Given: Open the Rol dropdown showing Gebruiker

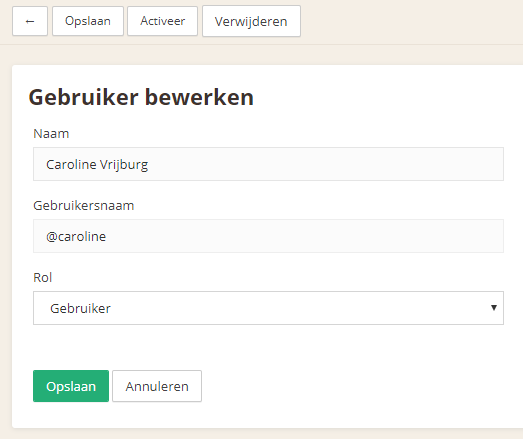Looking at the screenshot, I should (268, 308).
